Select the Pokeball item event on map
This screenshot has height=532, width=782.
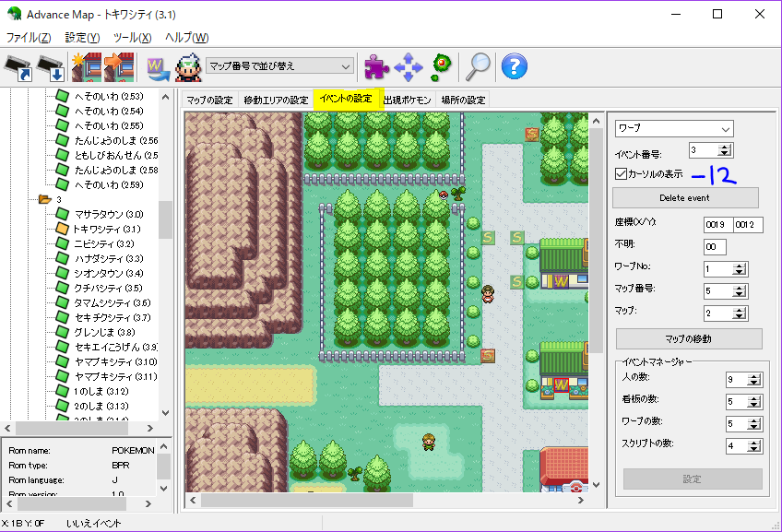pyautogui.click(x=443, y=195)
